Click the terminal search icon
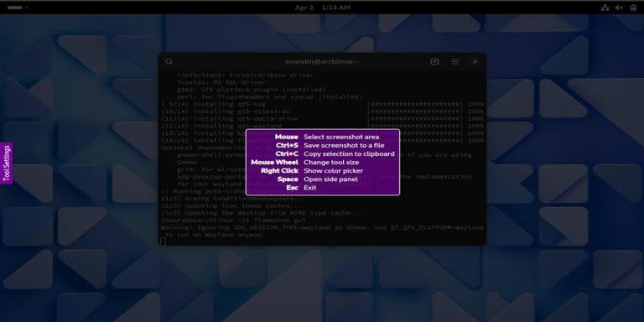This screenshot has height=322, width=644. coord(169,61)
